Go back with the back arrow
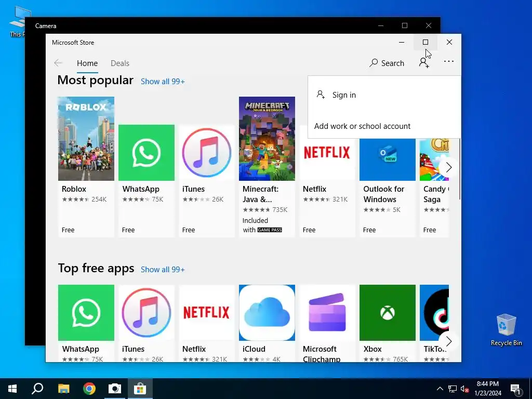This screenshot has width=532, height=399. tap(58, 63)
